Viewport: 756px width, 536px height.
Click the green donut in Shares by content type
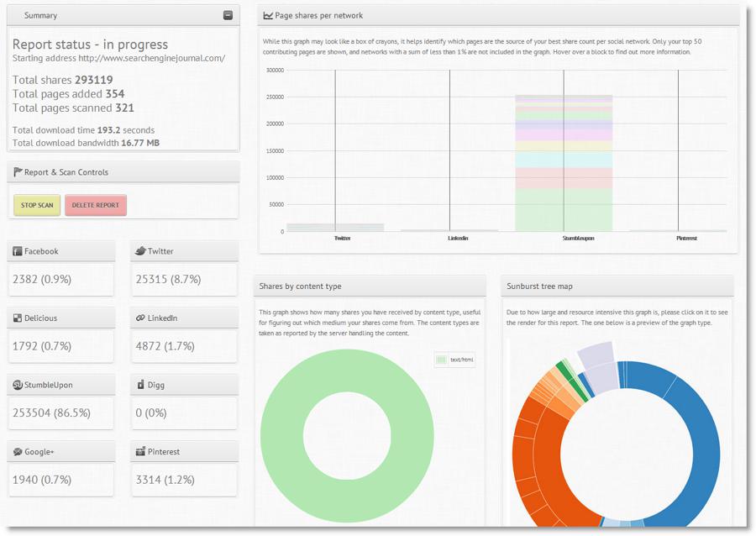coord(347,436)
